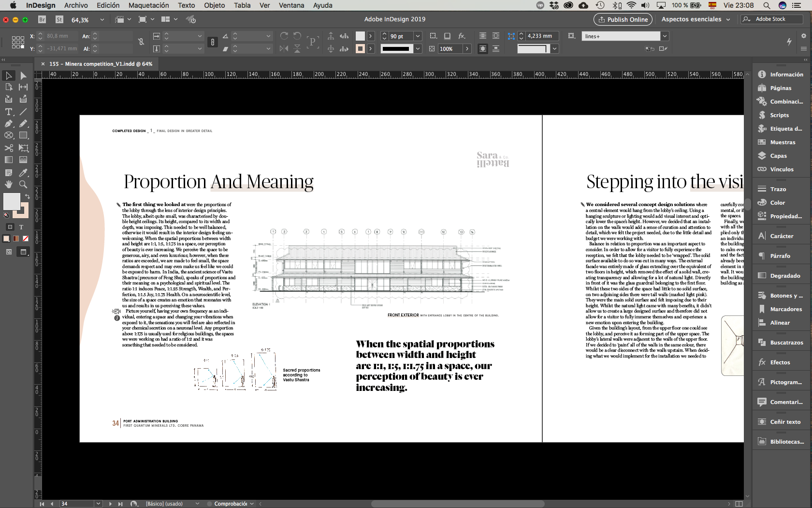Screen dimensions: 812x508
Task: Select the Hand tool
Action: pyautogui.click(x=9, y=184)
